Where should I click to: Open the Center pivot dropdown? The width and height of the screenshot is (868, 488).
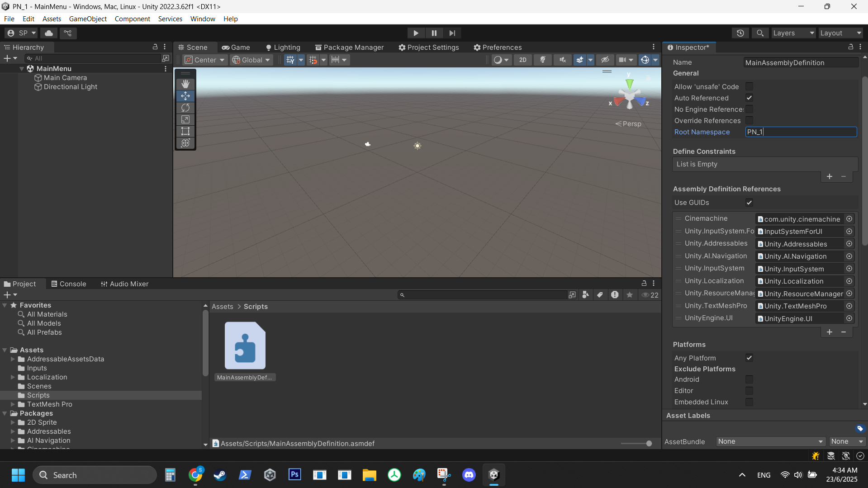205,60
